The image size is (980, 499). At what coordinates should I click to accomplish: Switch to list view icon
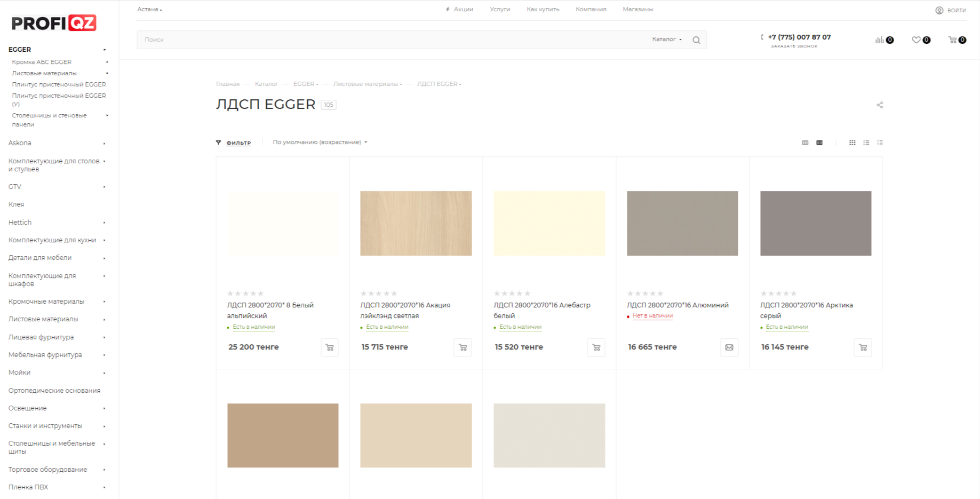click(866, 142)
